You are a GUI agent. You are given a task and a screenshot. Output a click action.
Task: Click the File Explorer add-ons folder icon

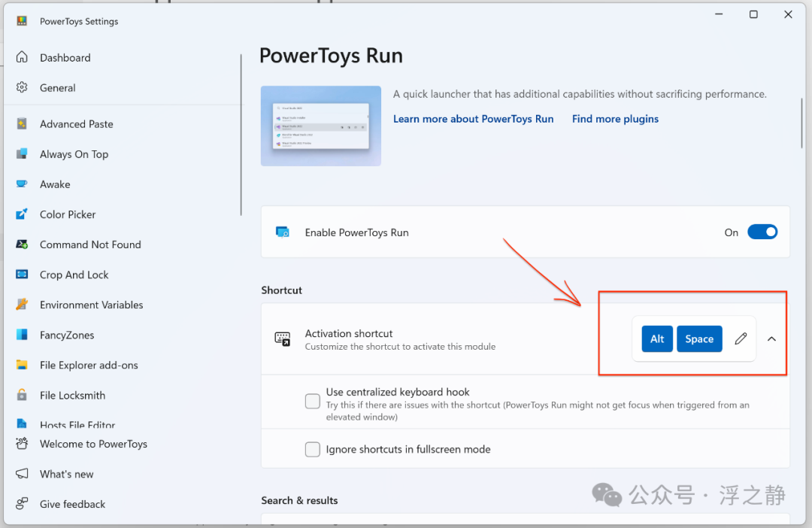(22, 364)
